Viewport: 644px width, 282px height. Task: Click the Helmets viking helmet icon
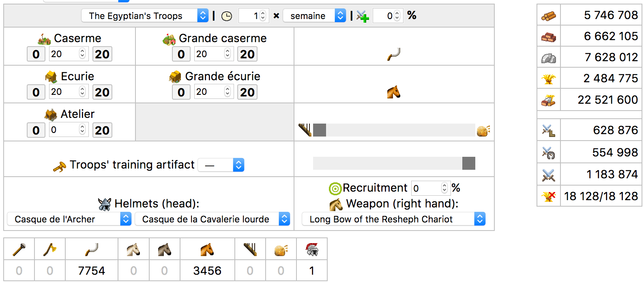click(105, 204)
